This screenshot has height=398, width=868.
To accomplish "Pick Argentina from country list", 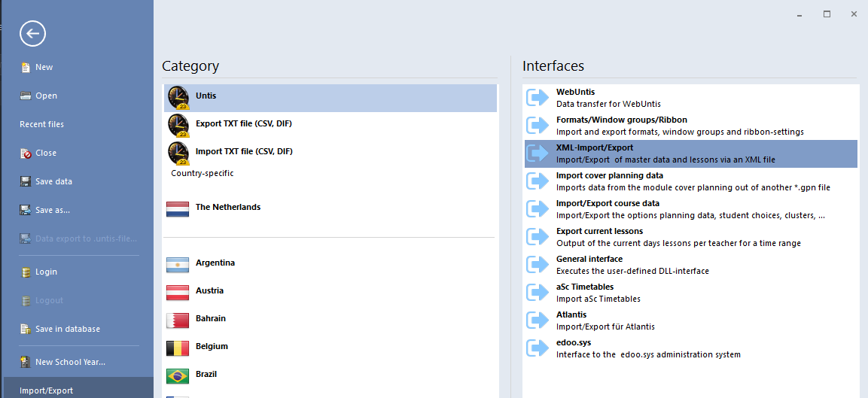I will [x=215, y=263].
